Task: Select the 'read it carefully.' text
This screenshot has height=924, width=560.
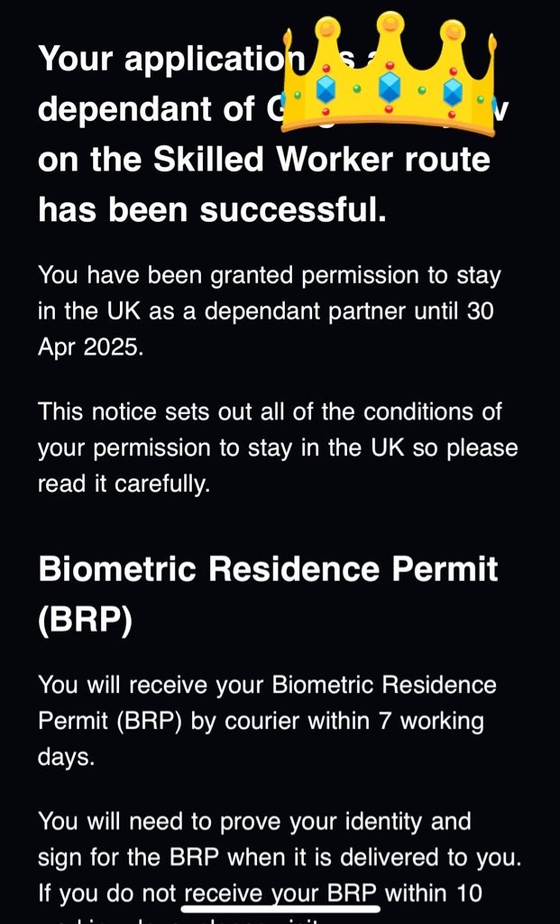Action: click(x=124, y=484)
